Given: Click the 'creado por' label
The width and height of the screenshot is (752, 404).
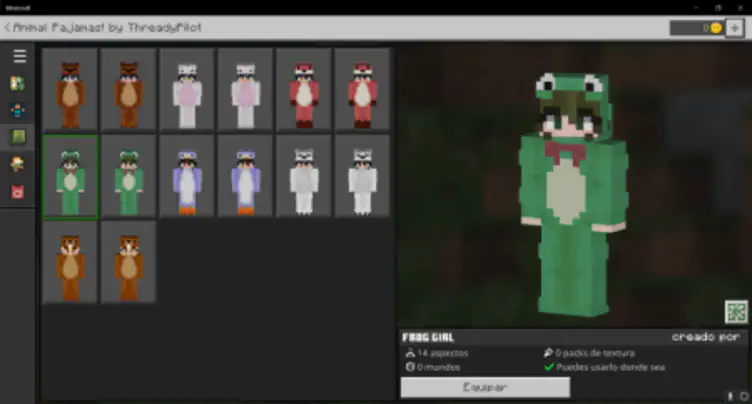Looking at the screenshot, I should pyautogui.click(x=705, y=337).
